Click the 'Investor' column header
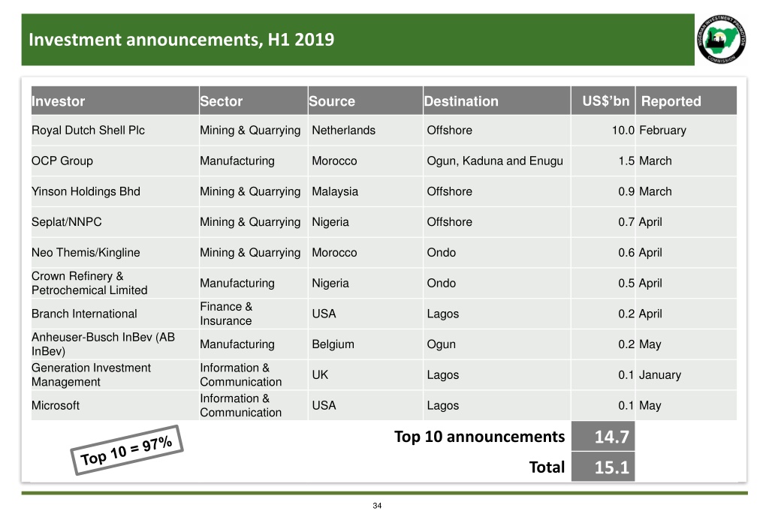The width and height of the screenshot is (769, 532). click(x=115, y=101)
